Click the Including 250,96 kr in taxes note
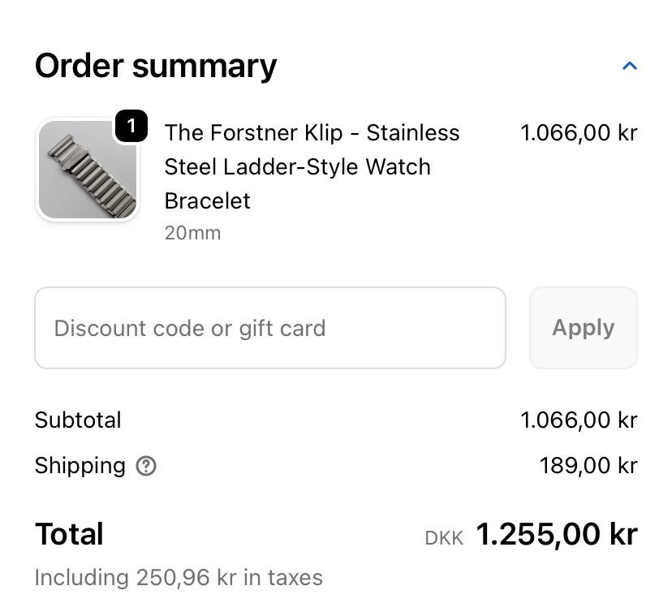The height and width of the screenshot is (616, 672). click(x=179, y=578)
